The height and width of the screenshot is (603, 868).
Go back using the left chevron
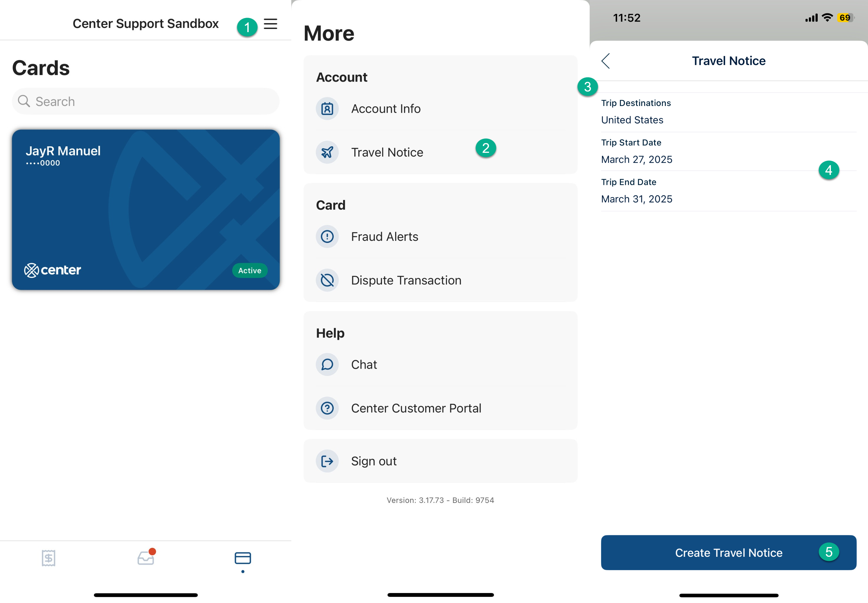[606, 61]
